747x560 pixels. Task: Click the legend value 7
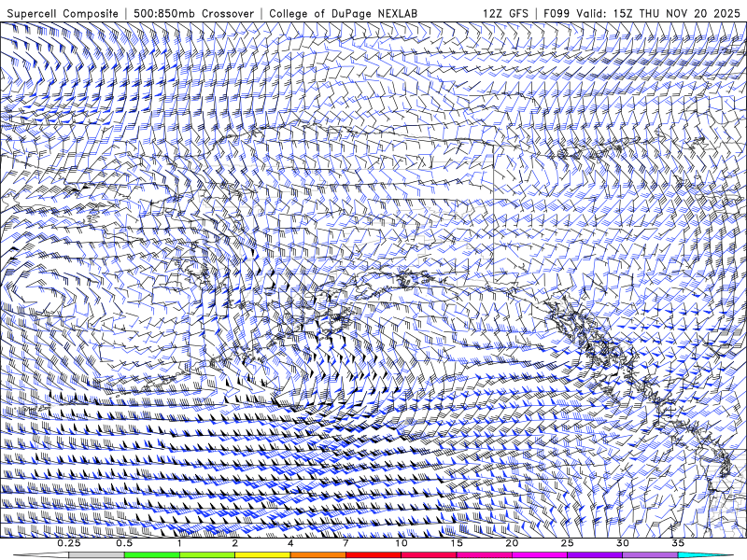tap(345, 543)
